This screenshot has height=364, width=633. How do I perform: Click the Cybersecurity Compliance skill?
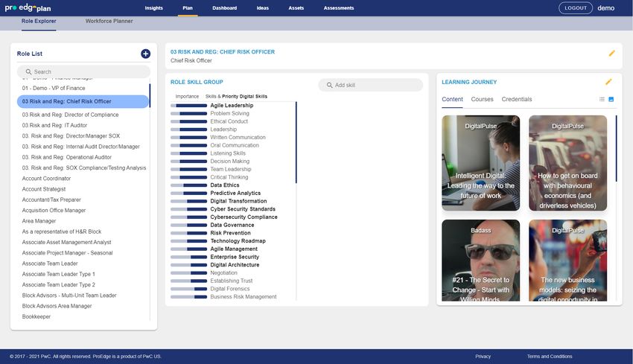pyautogui.click(x=244, y=217)
